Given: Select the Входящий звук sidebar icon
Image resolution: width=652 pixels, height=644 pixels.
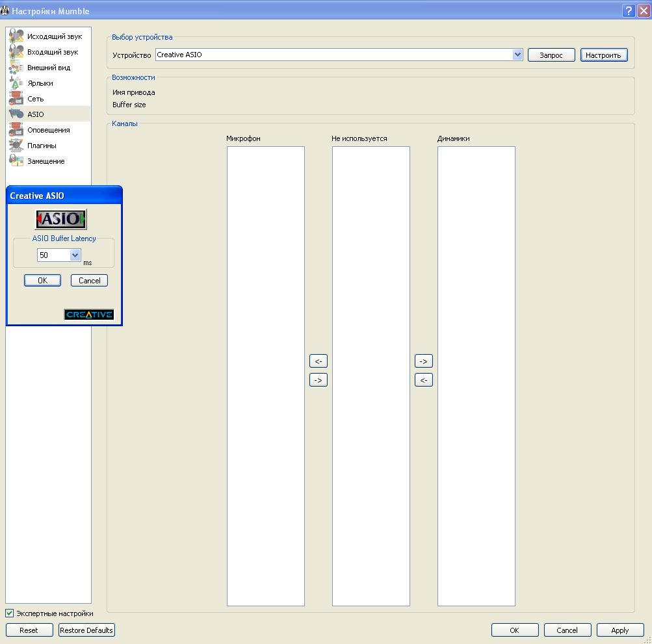Looking at the screenshot, I should click(x=16, y=52).
